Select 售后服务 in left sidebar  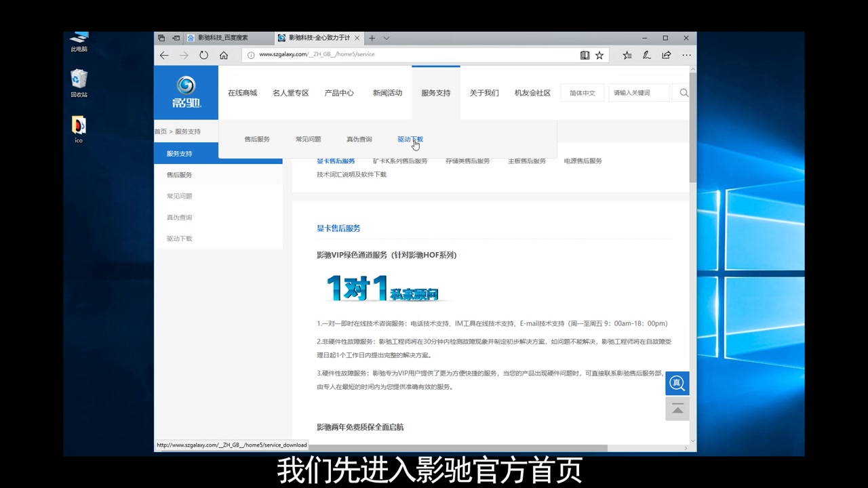tap(218, 175)
